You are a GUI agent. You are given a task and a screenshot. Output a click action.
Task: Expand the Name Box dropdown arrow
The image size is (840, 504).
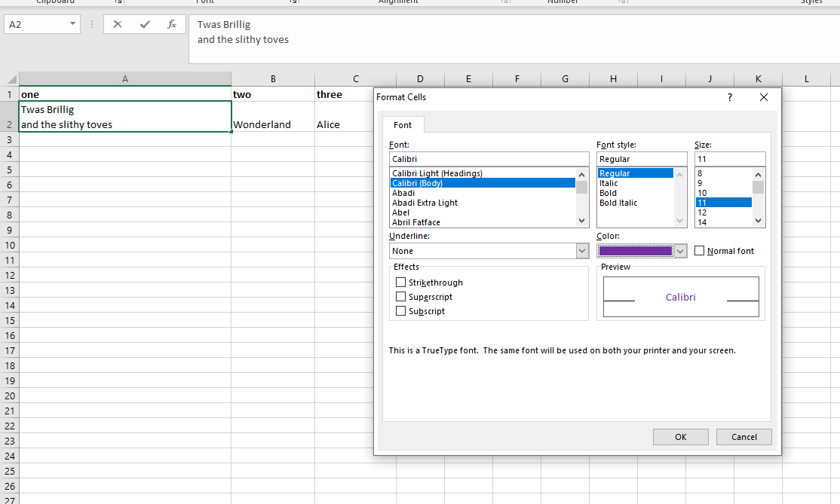tap(72, 24)
